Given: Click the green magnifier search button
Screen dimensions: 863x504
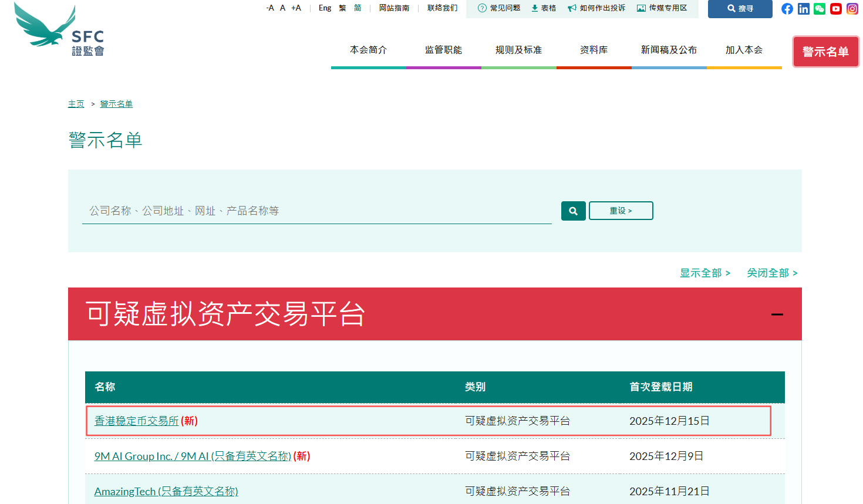Looking at the screenshot, I should click(x=573, y=211).
